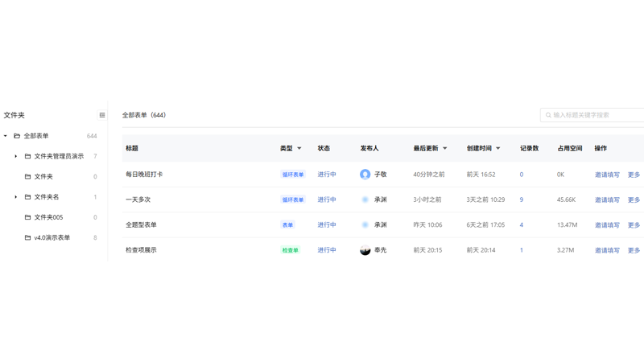This screenshot has height=362, width=644.
Task: Click 进行中 status of 每日晚班打卡
Action: tap(327, 175)
